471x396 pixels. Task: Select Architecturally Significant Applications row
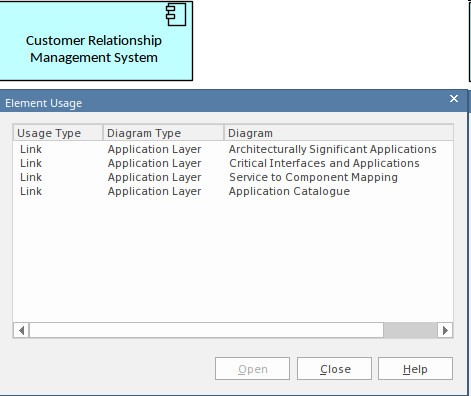[x=233, y=149]
